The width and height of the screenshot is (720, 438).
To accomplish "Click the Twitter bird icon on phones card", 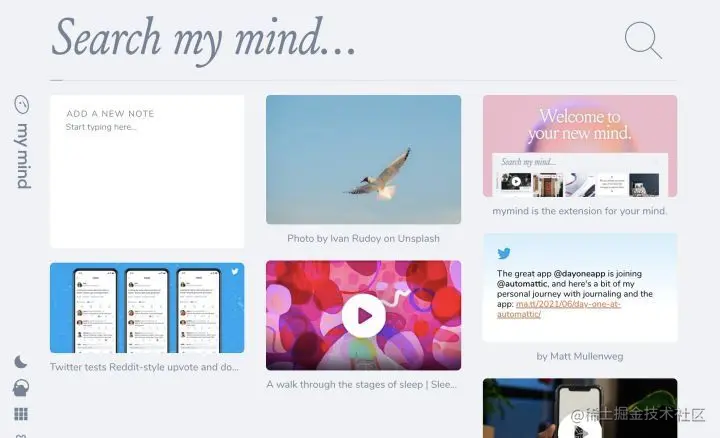I will coord(235,271).
